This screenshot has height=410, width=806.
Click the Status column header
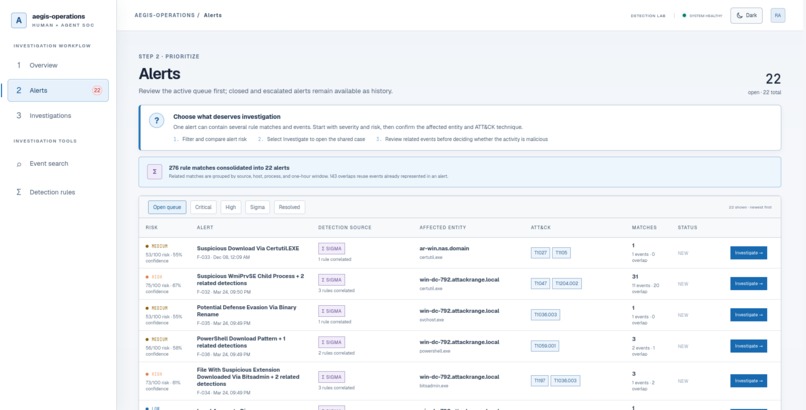687,228
